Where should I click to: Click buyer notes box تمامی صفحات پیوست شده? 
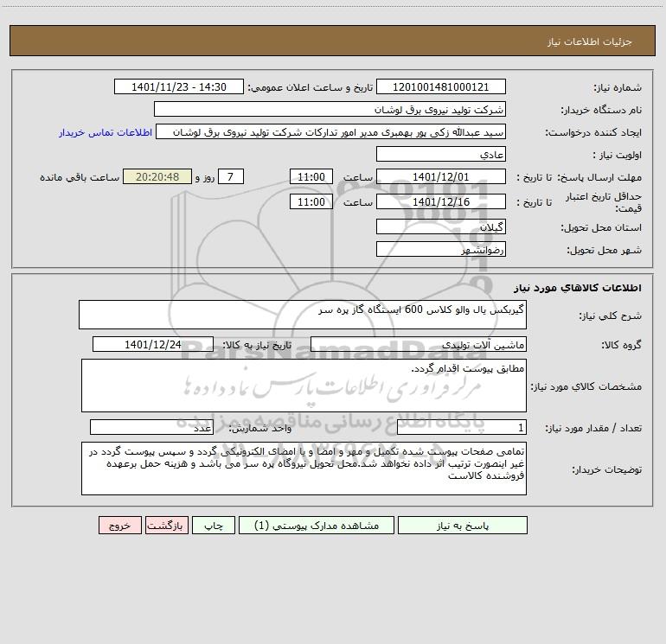point(304,469)
